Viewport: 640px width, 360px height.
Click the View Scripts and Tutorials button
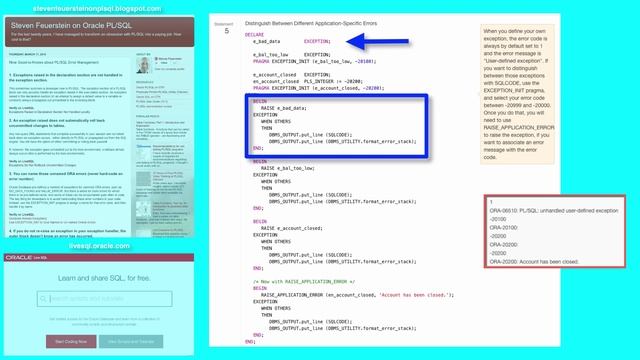(131, 342)
